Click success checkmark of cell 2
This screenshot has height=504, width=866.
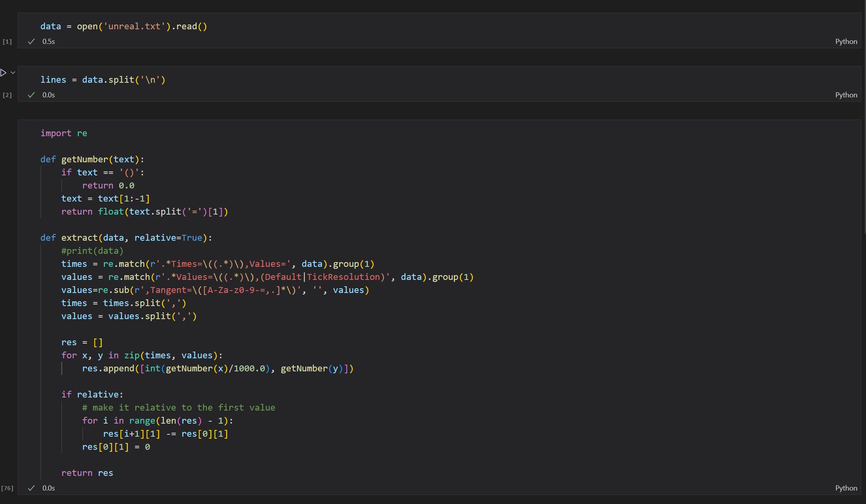31,95
